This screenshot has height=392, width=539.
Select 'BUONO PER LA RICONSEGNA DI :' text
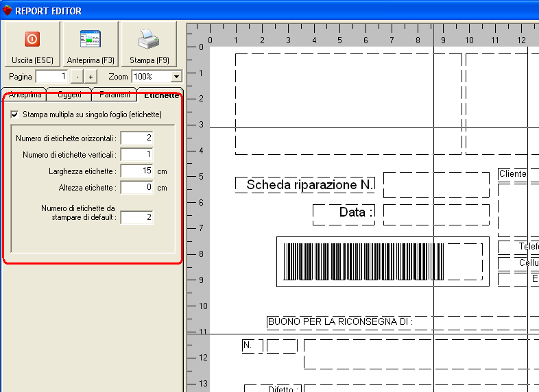pyautogui.click(x=340, y=322)
